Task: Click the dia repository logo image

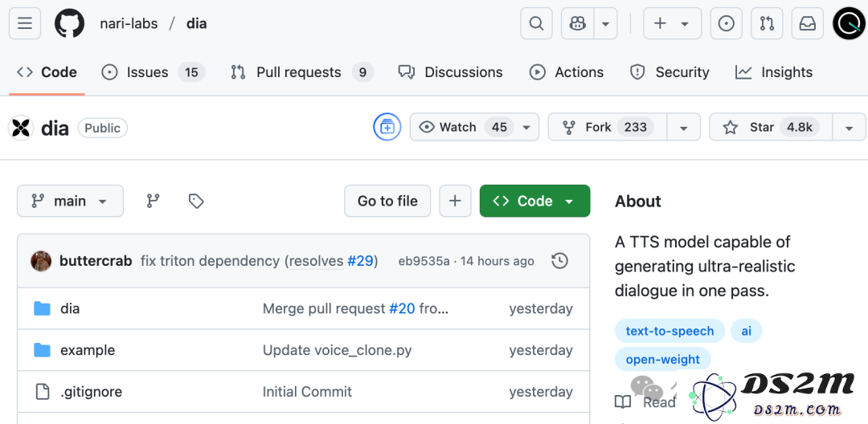Action: tap(20, 128)
